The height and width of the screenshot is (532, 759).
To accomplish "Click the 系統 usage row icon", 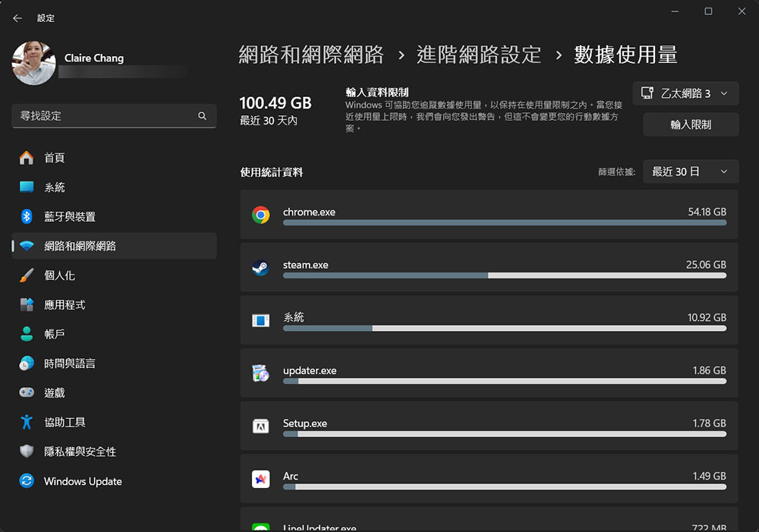I will coord(261,320).
